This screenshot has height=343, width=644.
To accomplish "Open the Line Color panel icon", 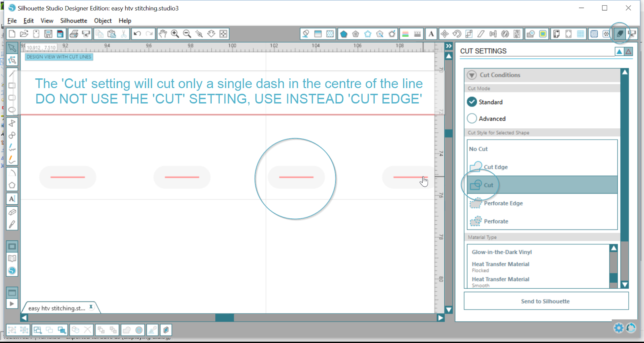I will (405, 34).
